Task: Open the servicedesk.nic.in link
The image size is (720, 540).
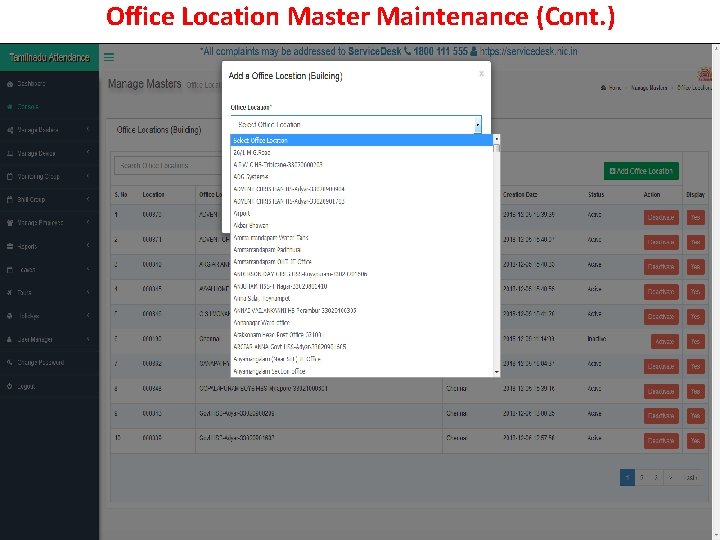Action: pos(529,51)
